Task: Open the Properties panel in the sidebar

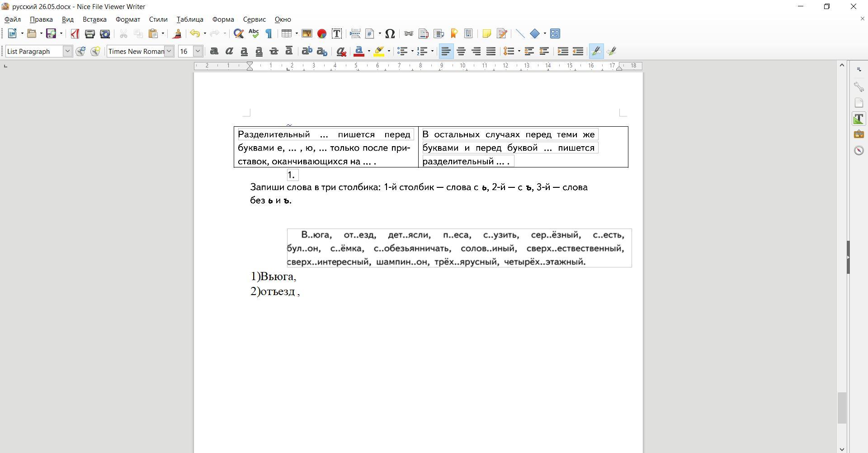Action: [x=859, y=87]
